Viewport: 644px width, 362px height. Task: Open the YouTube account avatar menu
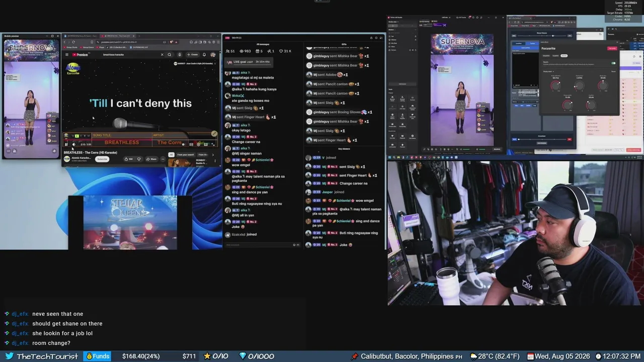tap(213, 54)
